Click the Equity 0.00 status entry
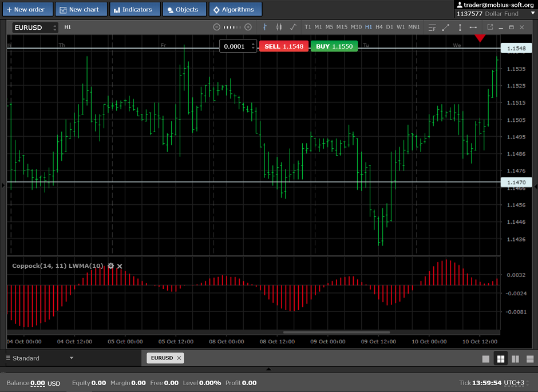The image size is (538, 392). tap(89, 383)
